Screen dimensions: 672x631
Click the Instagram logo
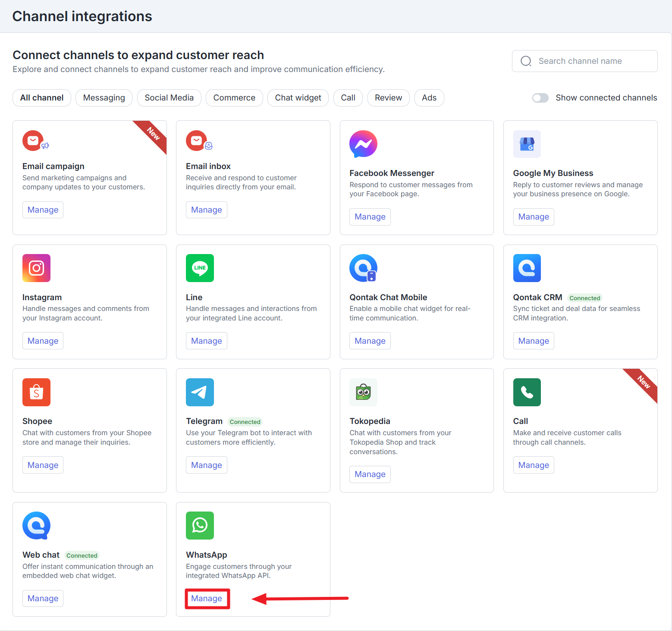36,268
